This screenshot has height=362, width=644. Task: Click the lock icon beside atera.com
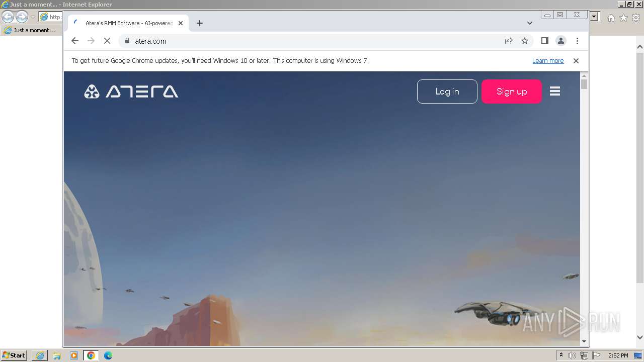point(127,41)
